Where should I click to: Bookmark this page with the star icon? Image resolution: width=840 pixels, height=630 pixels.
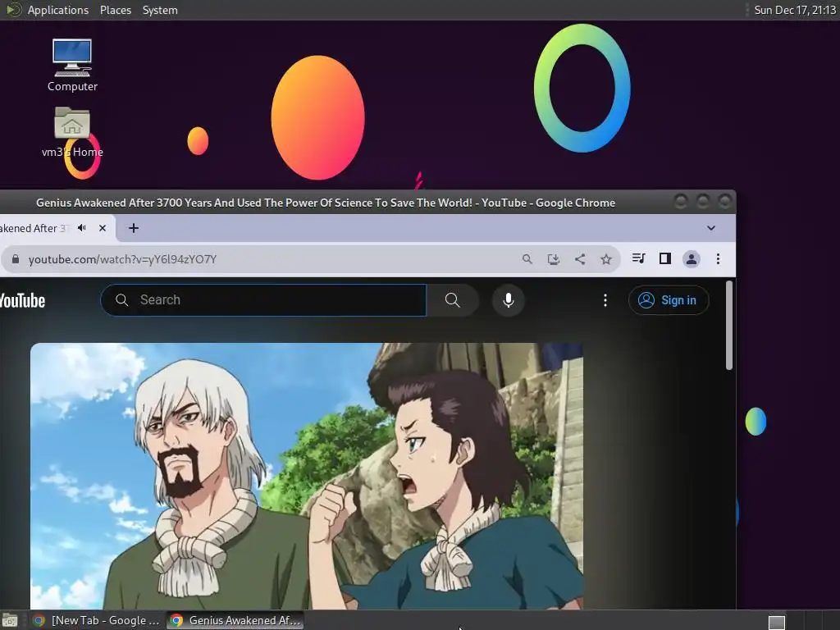[x=606, y=259]
